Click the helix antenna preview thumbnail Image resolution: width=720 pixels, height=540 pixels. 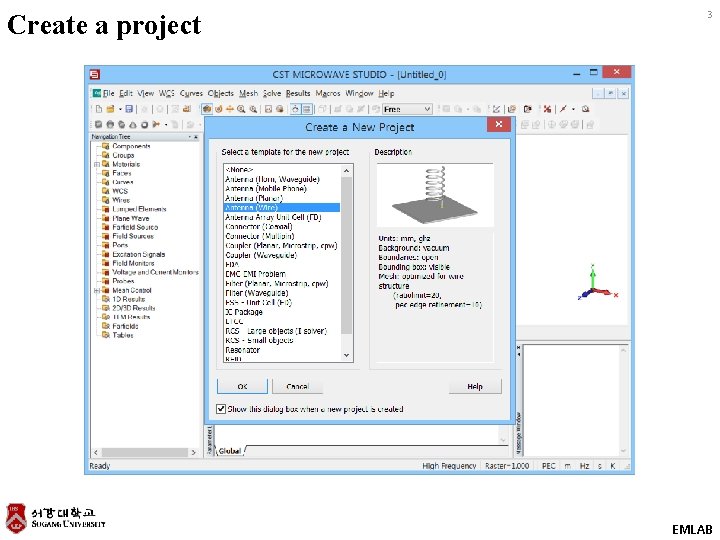pos(435,195)
